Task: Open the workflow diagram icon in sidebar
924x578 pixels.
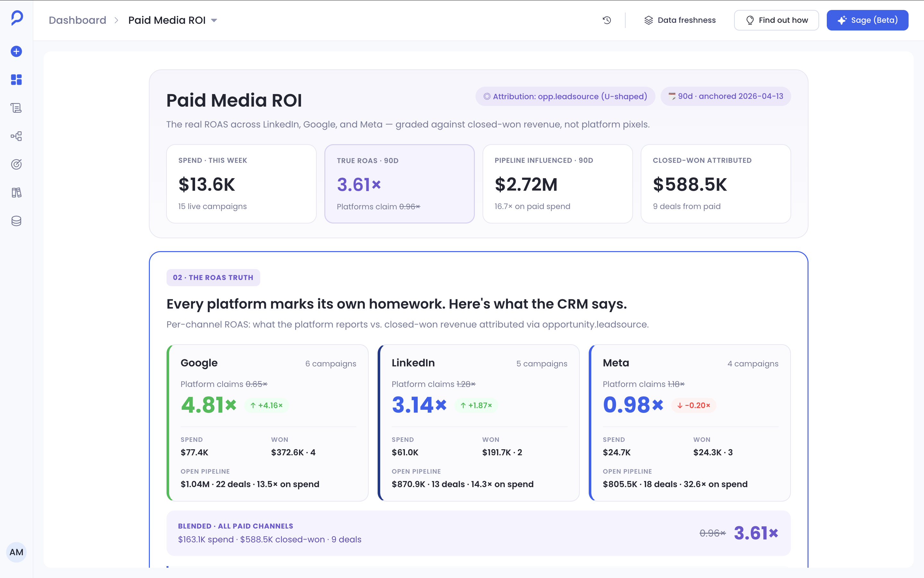Action: pyautogui.click(x=16, y=136)
